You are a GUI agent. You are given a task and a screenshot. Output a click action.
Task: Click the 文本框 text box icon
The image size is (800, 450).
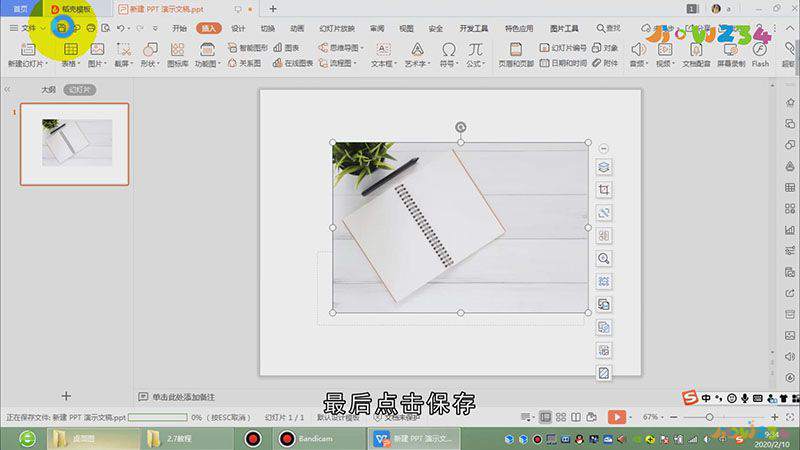tap(383, 49)
